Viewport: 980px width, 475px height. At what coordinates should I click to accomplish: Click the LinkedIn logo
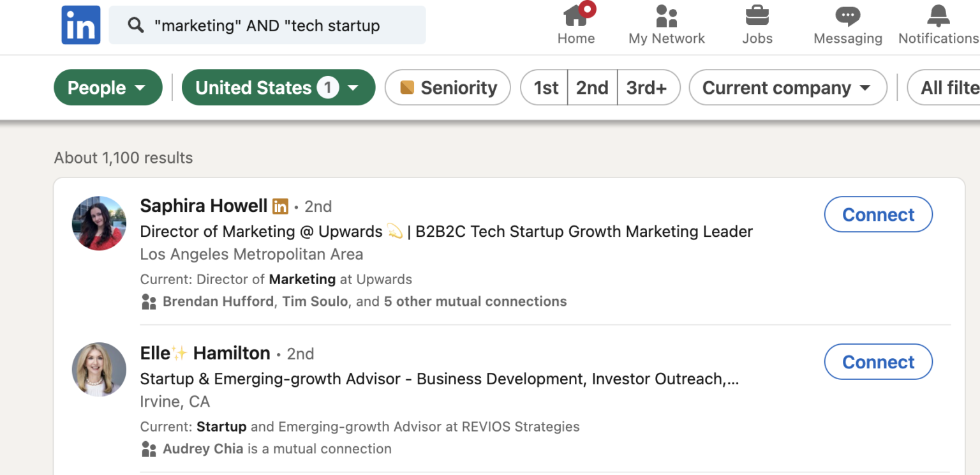coord(80,24)
